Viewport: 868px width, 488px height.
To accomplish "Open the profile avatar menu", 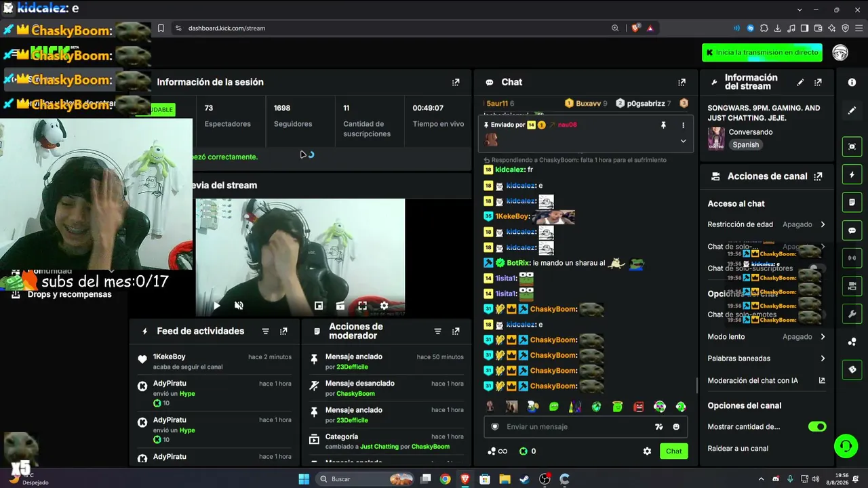I will pos(840,53).
